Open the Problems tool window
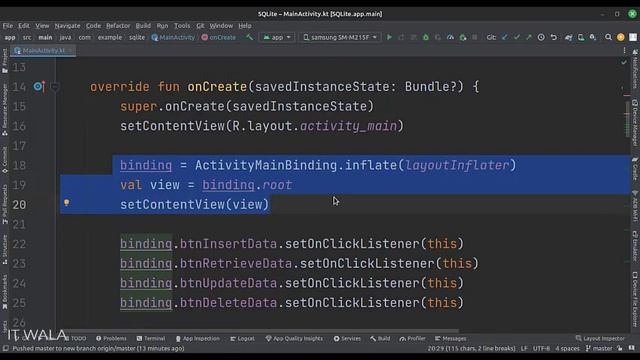Screen dimensions: 640x360 (111, 338)
